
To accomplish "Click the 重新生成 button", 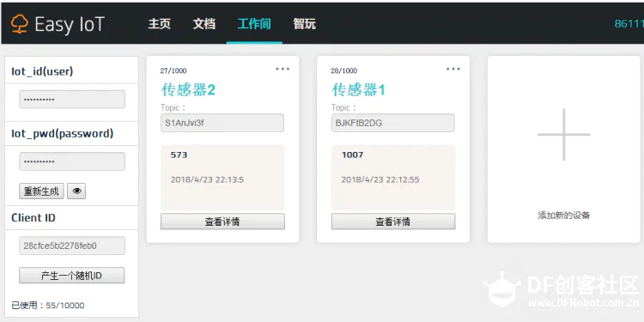I will pos(41,191).
